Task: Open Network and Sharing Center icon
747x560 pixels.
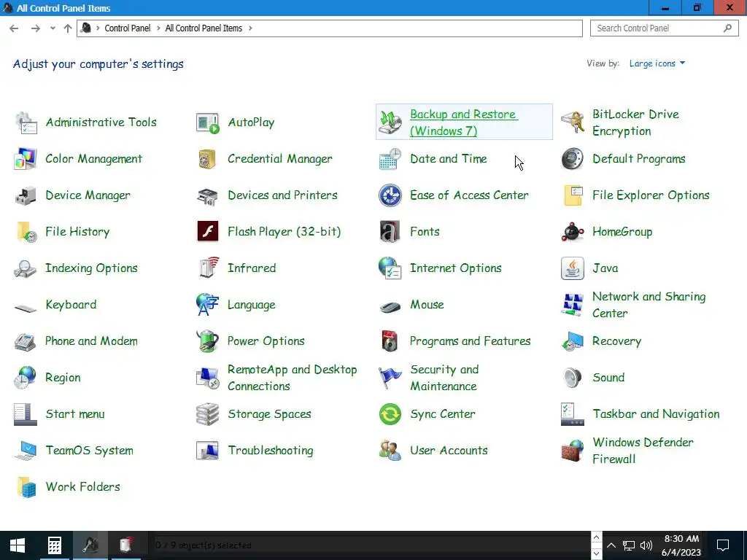Action: pyautogui.click(x=573, y=305)
